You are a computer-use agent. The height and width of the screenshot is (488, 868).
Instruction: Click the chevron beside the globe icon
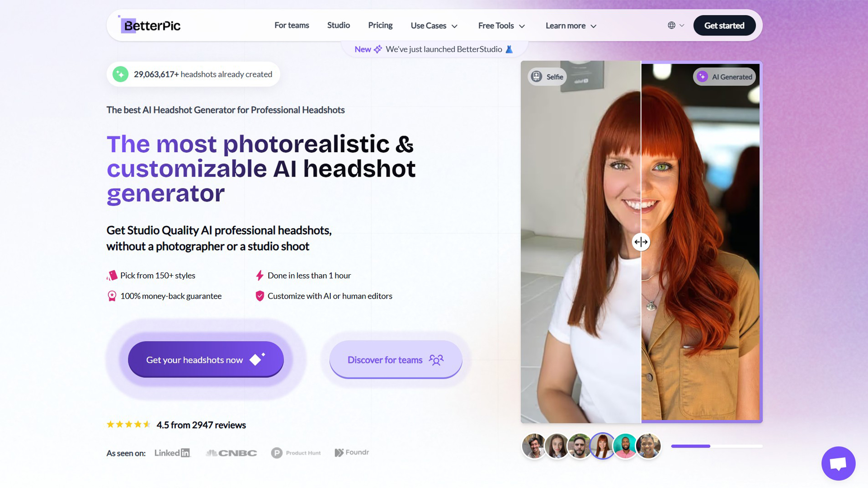click(682, 25)
